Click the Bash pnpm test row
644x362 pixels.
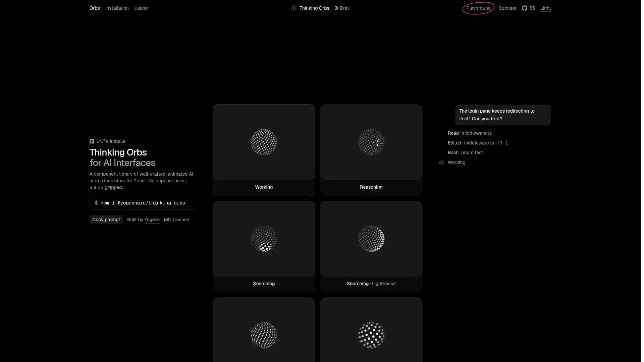click(x=466, y=153)
